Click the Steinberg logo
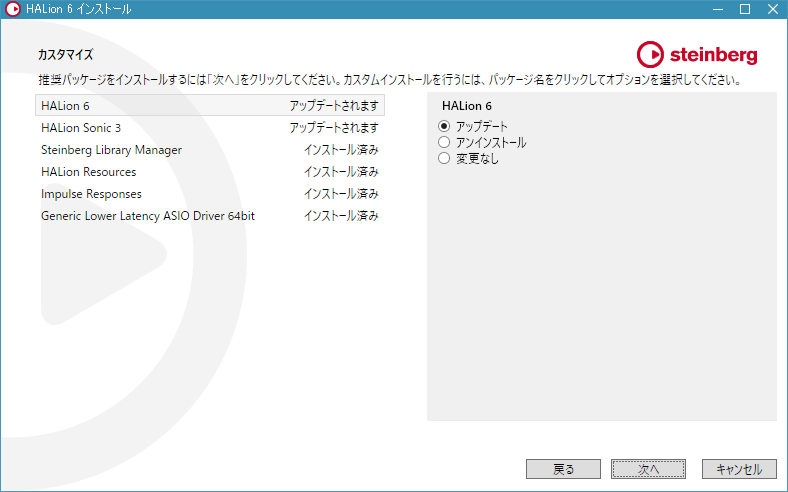This screenshot has height=492, width=788. pos(697,54)
